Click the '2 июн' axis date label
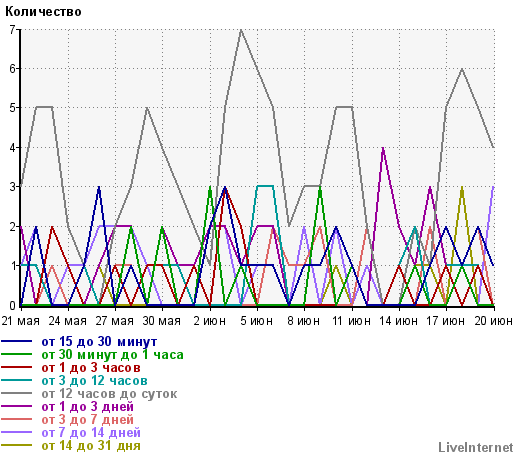 point(210,321)
